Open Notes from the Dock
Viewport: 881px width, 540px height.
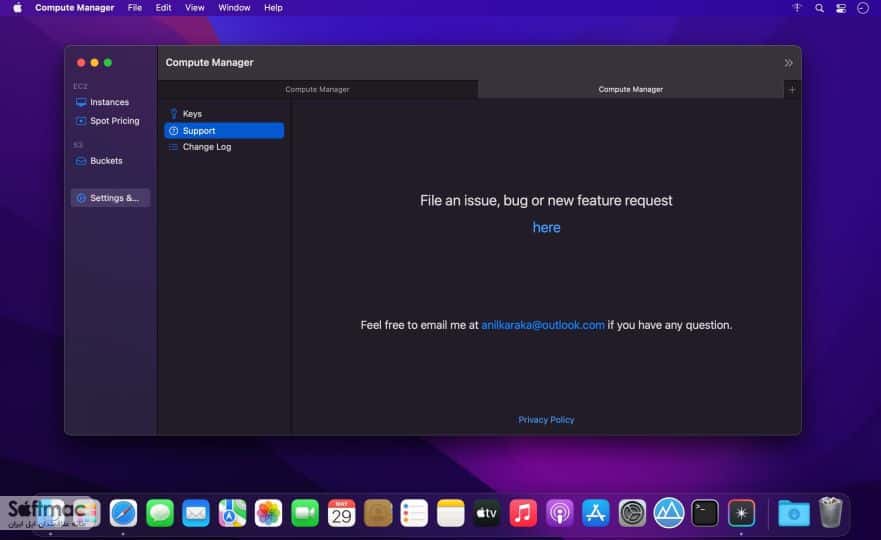click(451, 513)
